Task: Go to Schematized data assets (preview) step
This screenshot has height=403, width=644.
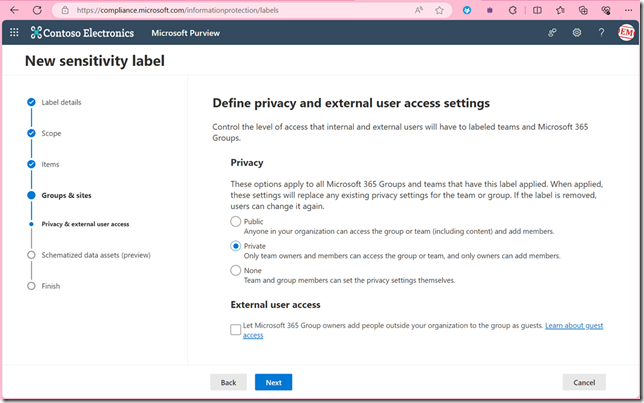Action: click(96, 255)
